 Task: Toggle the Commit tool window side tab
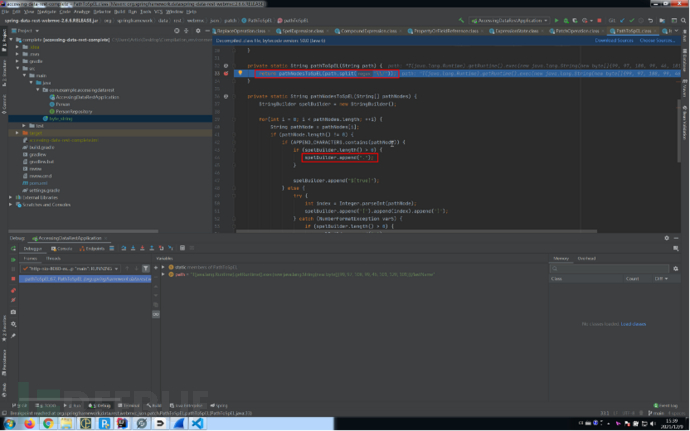coord(4,104)
